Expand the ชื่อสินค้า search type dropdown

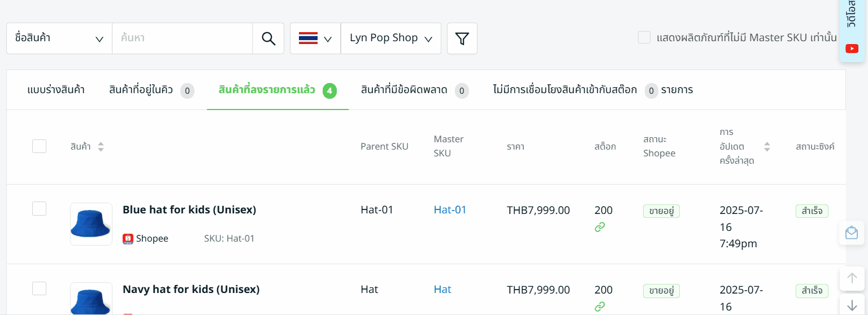pyautogui.click(x=59, y=38)
